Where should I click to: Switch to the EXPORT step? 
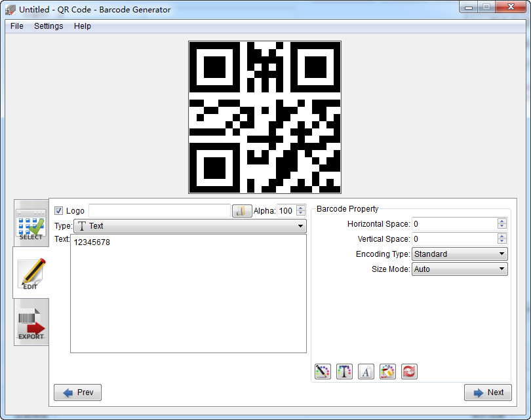pyautogui.click(x=31, y=322)
